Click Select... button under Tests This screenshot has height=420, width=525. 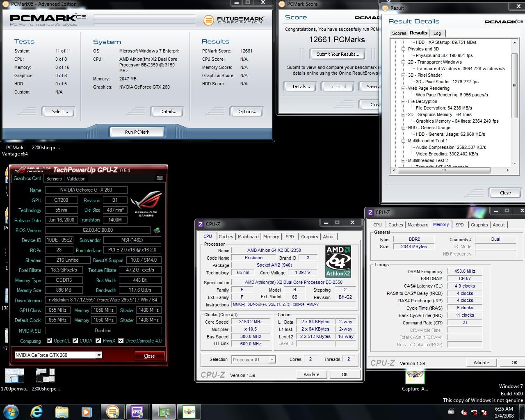click(x=60, y=112)
